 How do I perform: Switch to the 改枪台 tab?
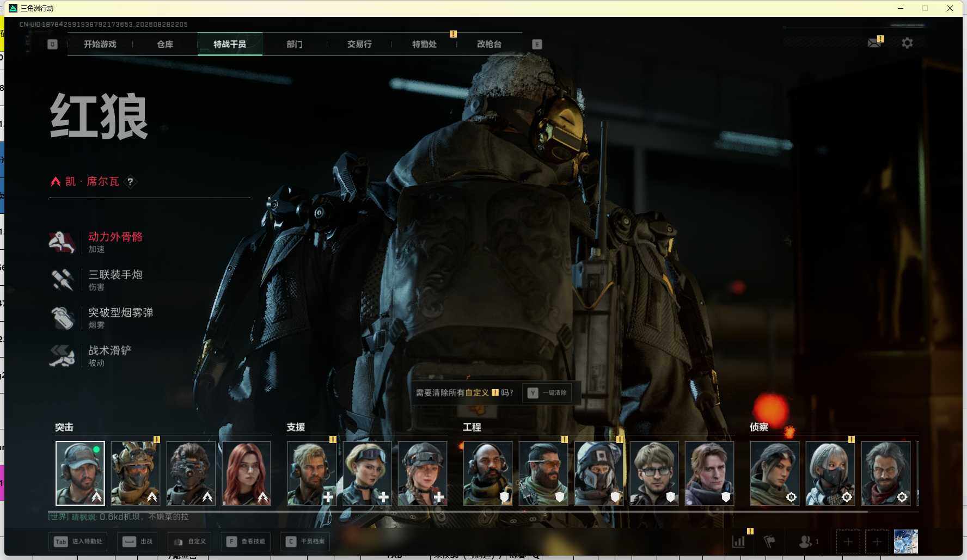(x=489, y=44)
